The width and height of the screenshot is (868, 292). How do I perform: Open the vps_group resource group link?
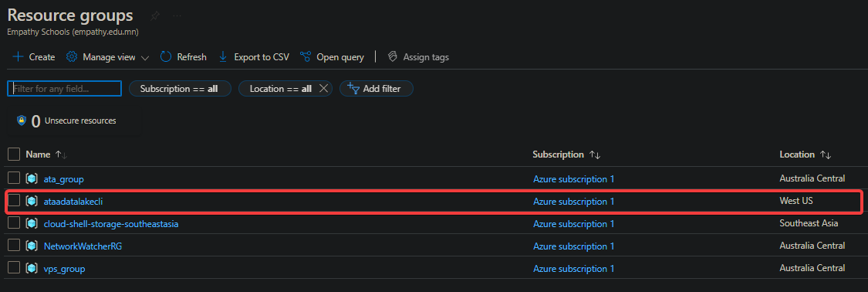pyautogui.click(x=64, y=269)
